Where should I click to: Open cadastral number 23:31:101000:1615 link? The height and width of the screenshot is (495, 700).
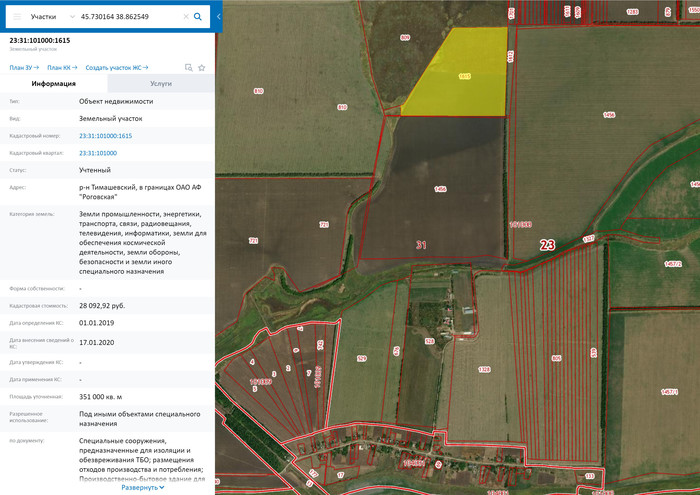[x=105, y=135]
